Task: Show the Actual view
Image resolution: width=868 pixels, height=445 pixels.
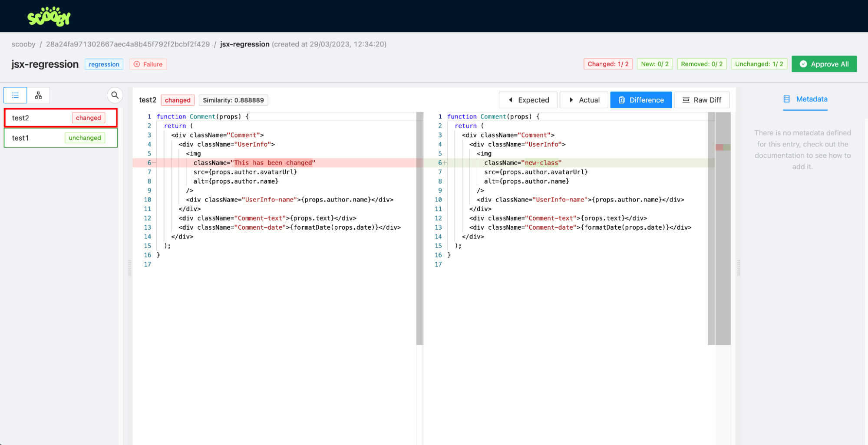Action: (584, 100)
